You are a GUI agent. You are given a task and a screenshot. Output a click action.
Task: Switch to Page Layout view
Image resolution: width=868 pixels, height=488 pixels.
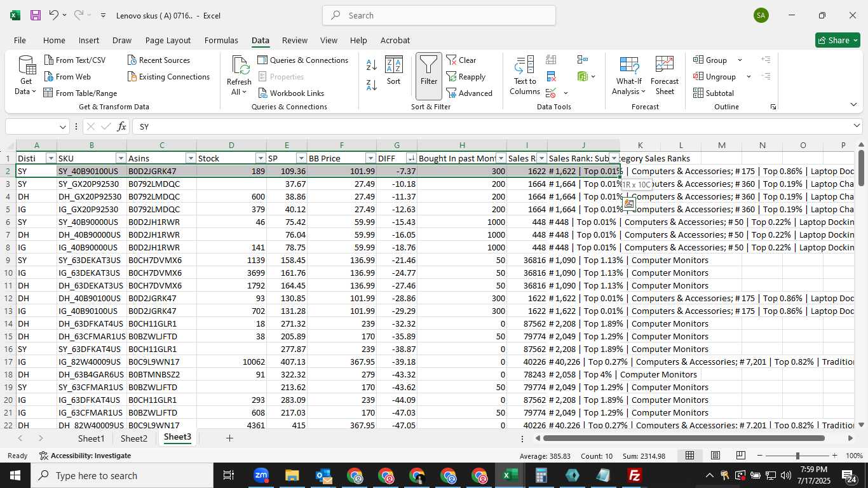715,456
